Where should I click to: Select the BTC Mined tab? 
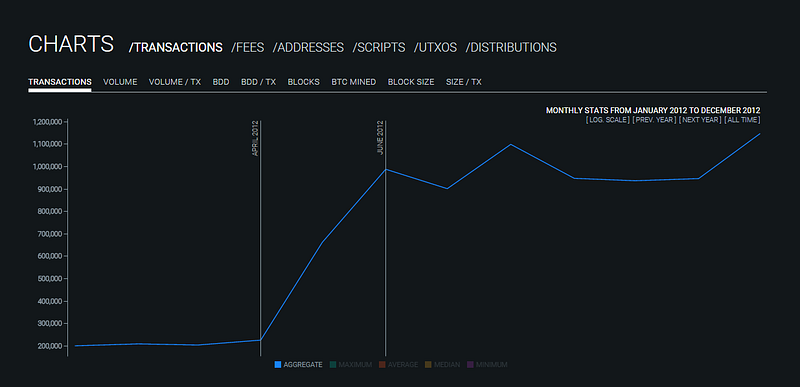[354, 82]
